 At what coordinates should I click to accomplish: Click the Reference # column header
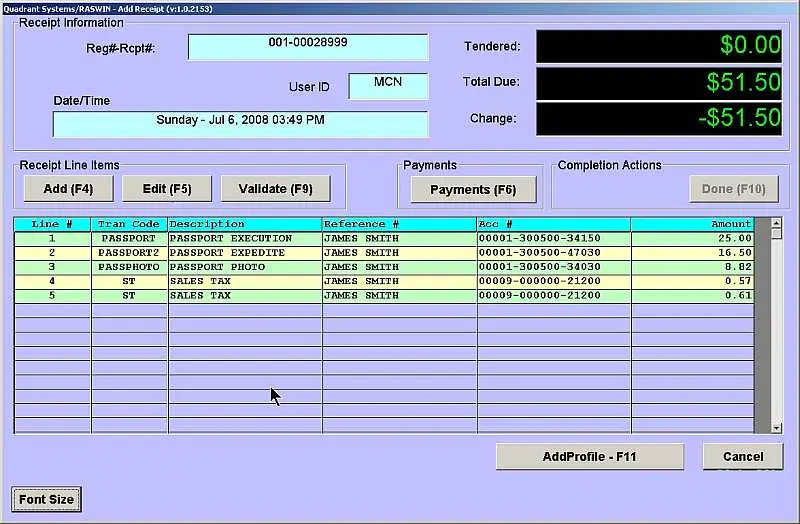399,224
